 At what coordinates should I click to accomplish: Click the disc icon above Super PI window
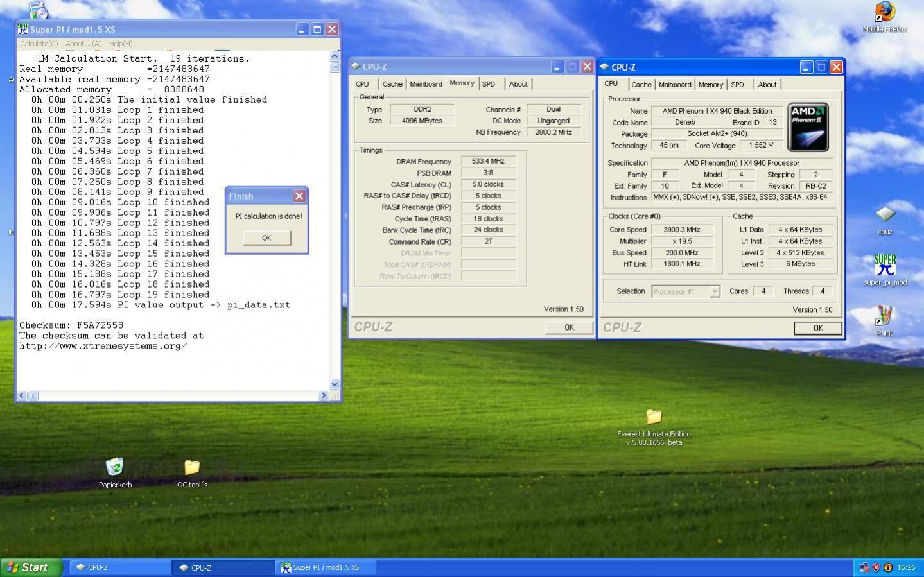click(38, 10)
